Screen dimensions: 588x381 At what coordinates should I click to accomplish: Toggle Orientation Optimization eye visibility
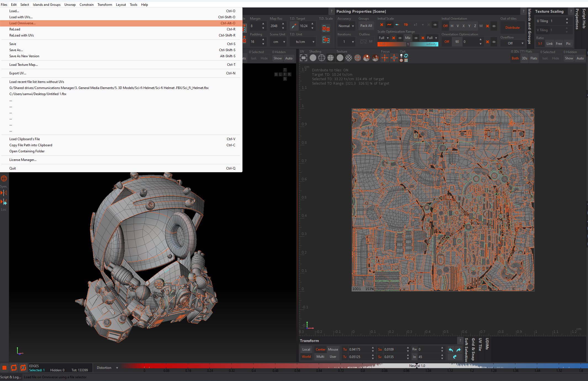(x=494, y=42)
